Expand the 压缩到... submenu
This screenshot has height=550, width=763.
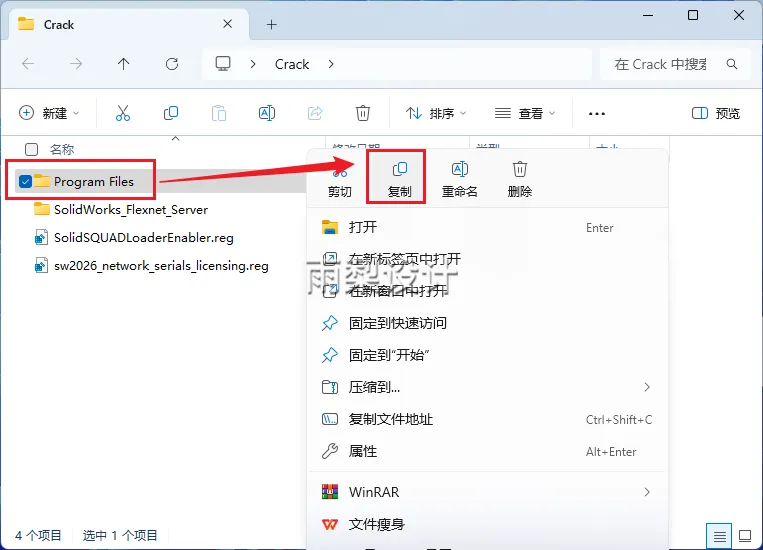pyautogui.click(x=647, y=387)
